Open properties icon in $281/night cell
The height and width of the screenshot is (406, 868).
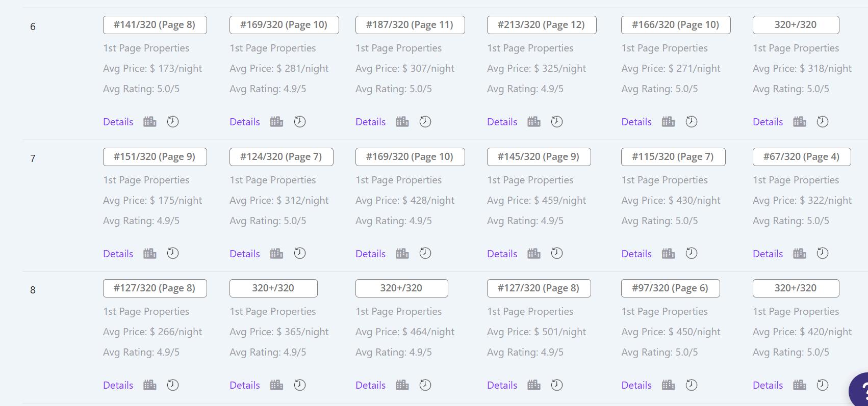coord(276,122)
